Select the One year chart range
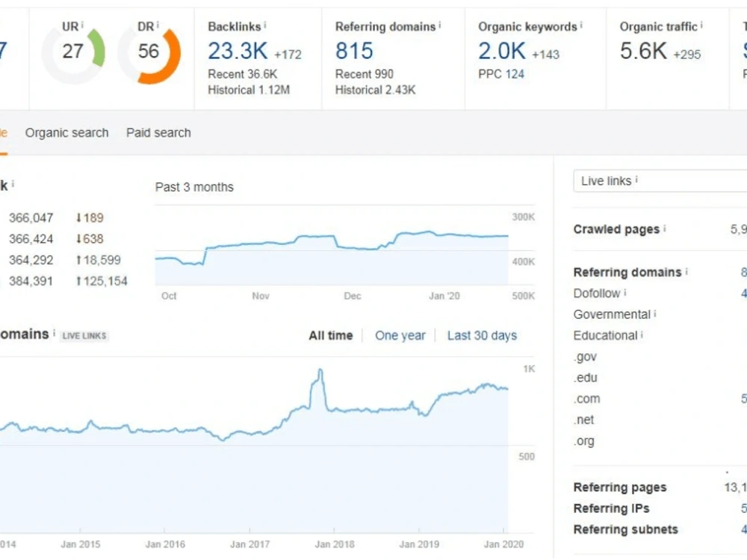Viewport: 747px width, 560px height. pyautogui.click(x=400, y=336)
